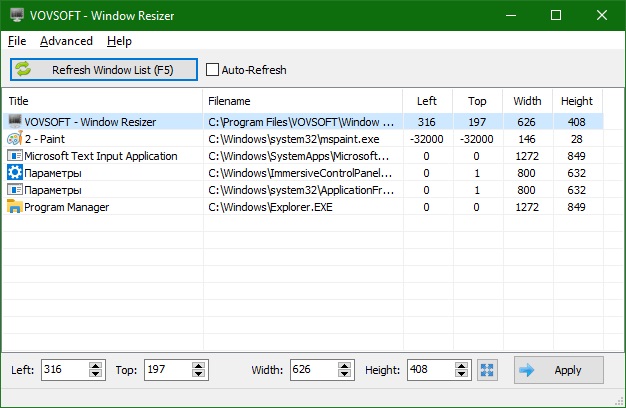Select Microsoft Text Input Application row
Image resolution: width=626 pixels, height=408 pixels.
[x=303, y=156]
